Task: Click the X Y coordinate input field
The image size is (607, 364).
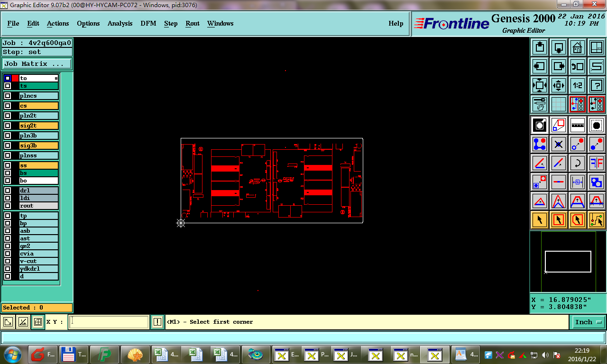Action: pyautogui.click(x=109, y=322)
